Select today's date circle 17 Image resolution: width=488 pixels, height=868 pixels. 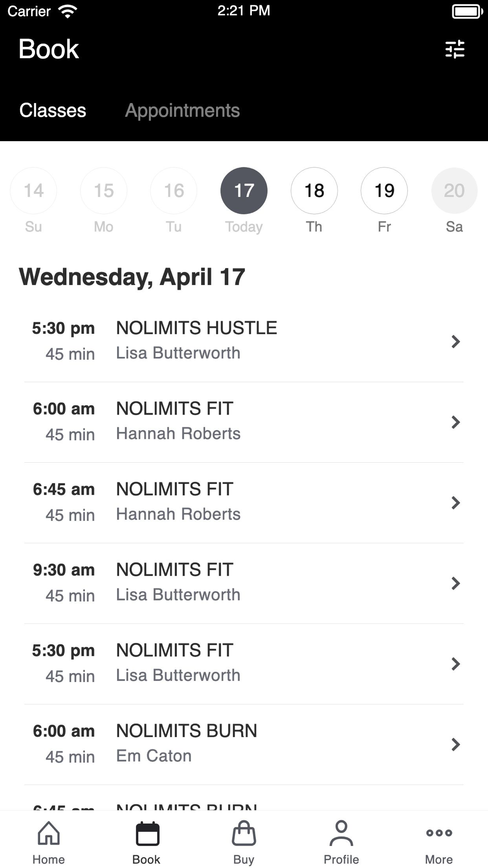coord(244,190)
